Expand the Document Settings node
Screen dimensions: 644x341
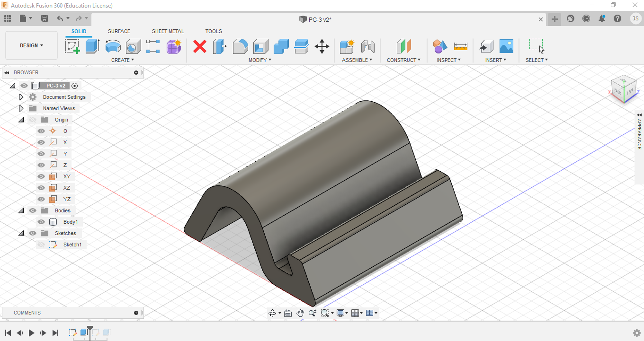pyautogui.click(x=21, y=97)
